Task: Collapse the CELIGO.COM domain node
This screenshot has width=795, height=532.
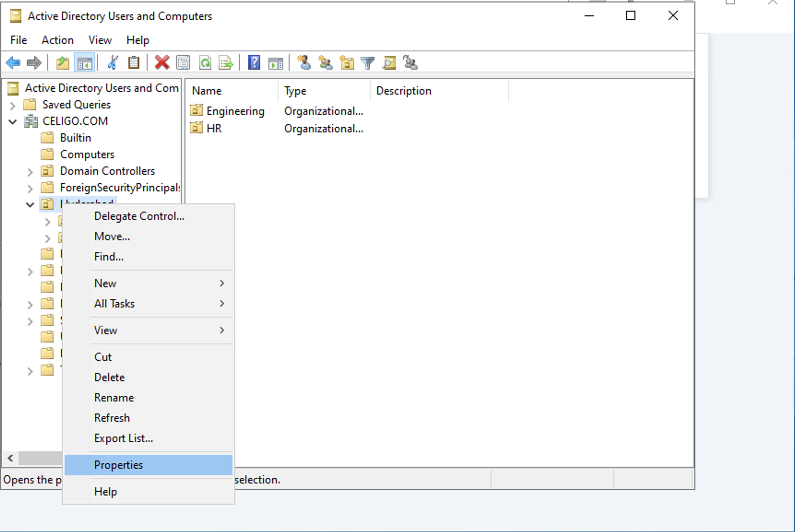Action: click(x=13, y=122)
